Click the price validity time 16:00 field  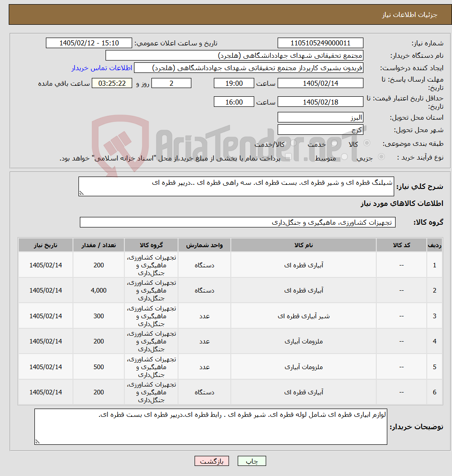coord(234,102)
